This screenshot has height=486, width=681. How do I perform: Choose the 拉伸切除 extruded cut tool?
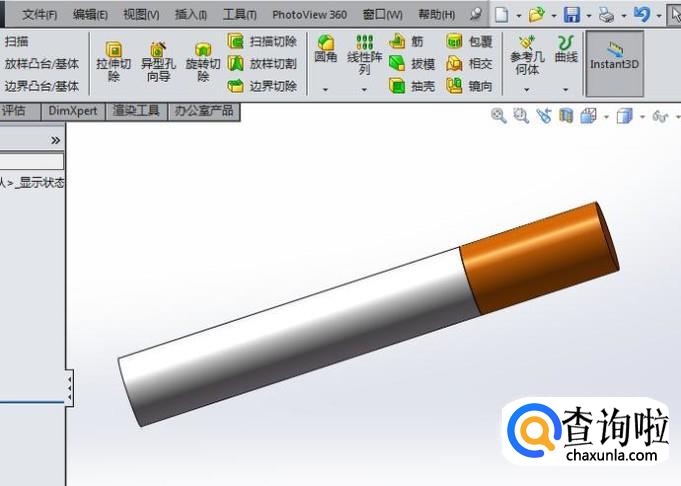(x=113, y=61)
